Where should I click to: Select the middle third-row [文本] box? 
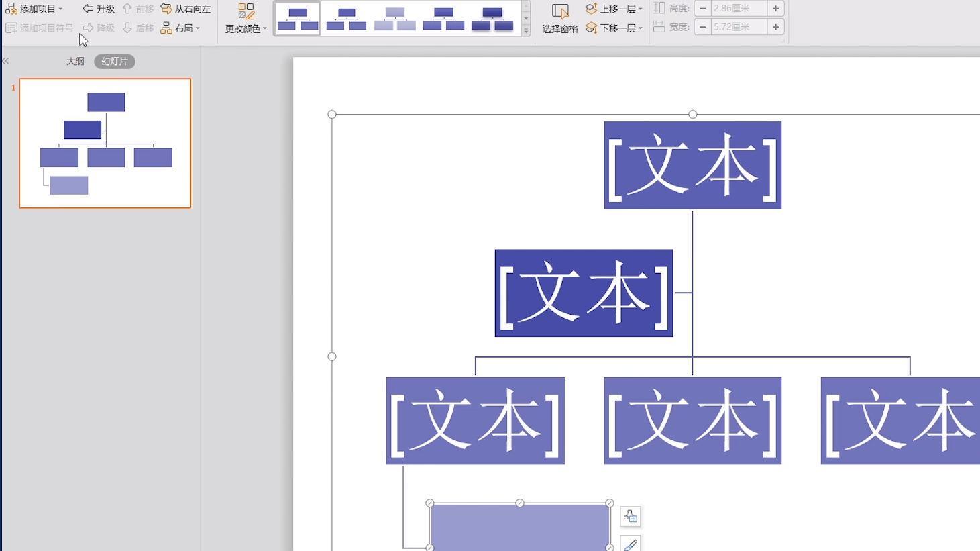tap(692, 421)
